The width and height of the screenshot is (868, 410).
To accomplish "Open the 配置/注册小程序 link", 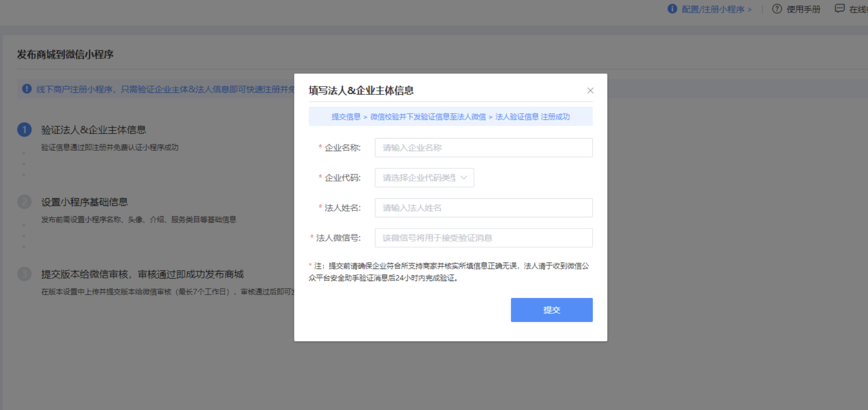I will [x=716, y=10].
